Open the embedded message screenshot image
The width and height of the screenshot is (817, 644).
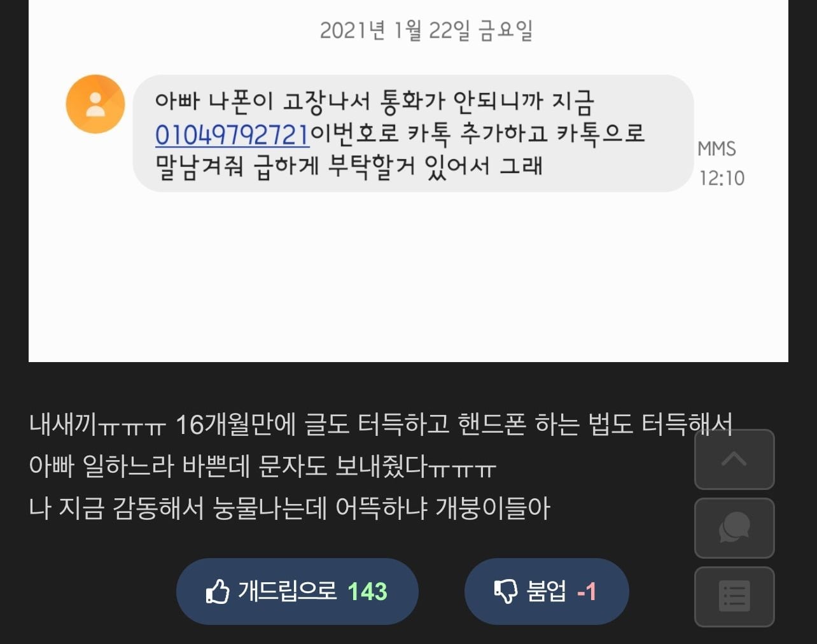(x=408, y=181)
